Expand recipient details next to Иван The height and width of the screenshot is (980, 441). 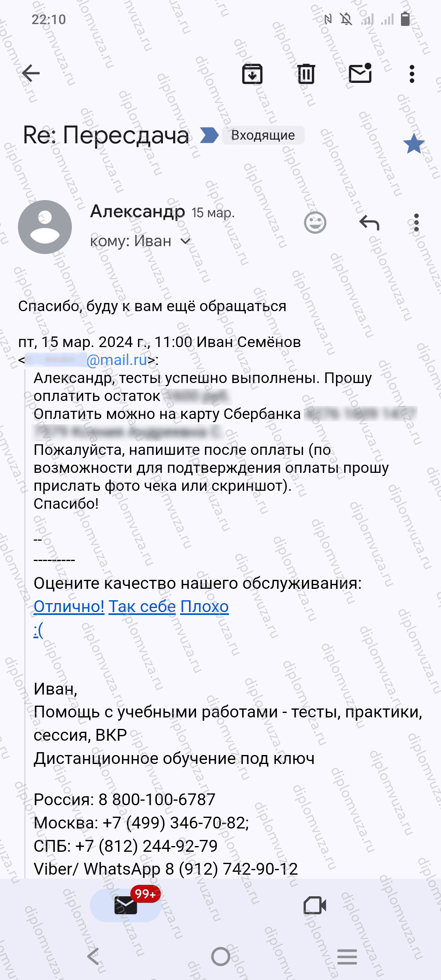(x=185, y=241)
